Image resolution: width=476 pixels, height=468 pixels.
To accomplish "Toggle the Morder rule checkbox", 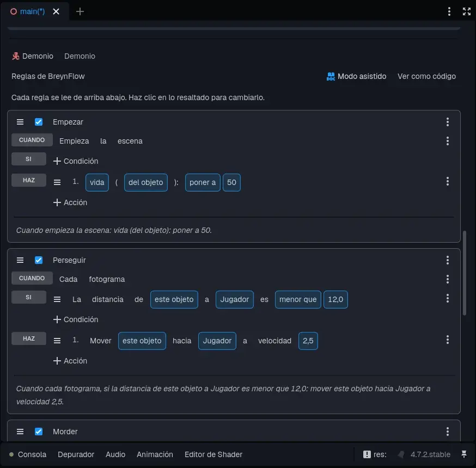I will (x=39, y=432).
